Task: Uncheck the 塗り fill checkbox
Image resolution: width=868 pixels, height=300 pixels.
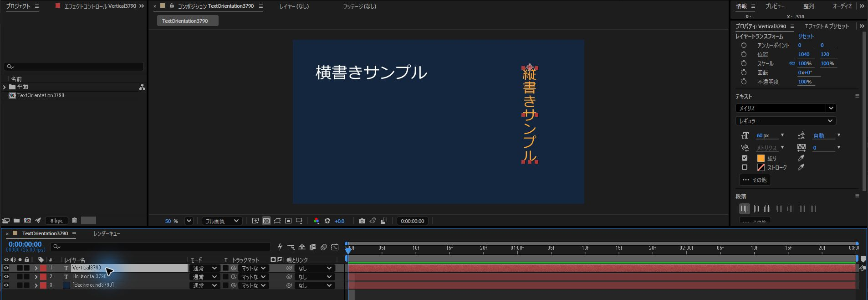Action: pos(745,158)
